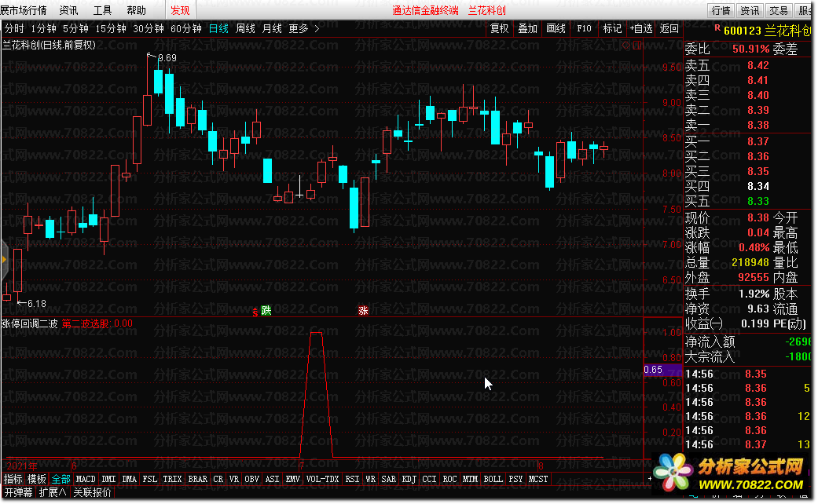
Task: Select the 15分钟 period
Action: (x=111, y=29)
